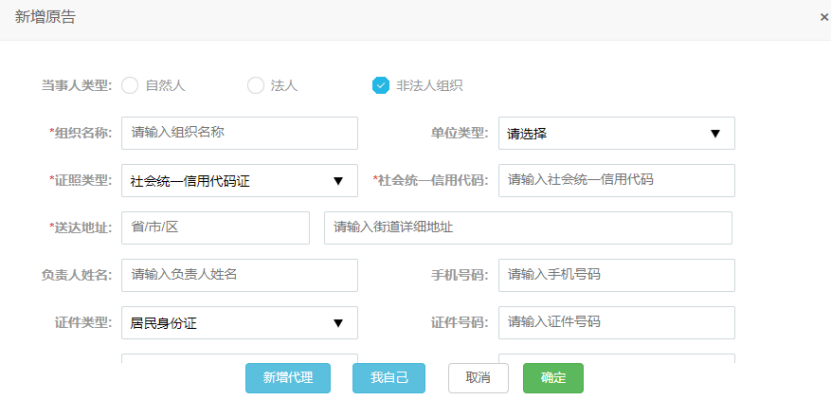Focus the 手机号码 input field

pos(616,275)
